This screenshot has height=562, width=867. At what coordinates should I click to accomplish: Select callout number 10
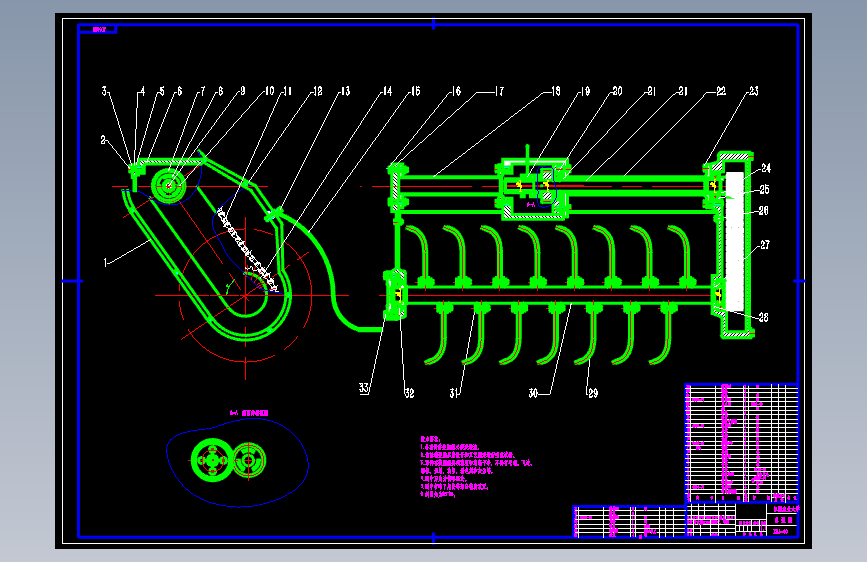[x=269, y=91]
